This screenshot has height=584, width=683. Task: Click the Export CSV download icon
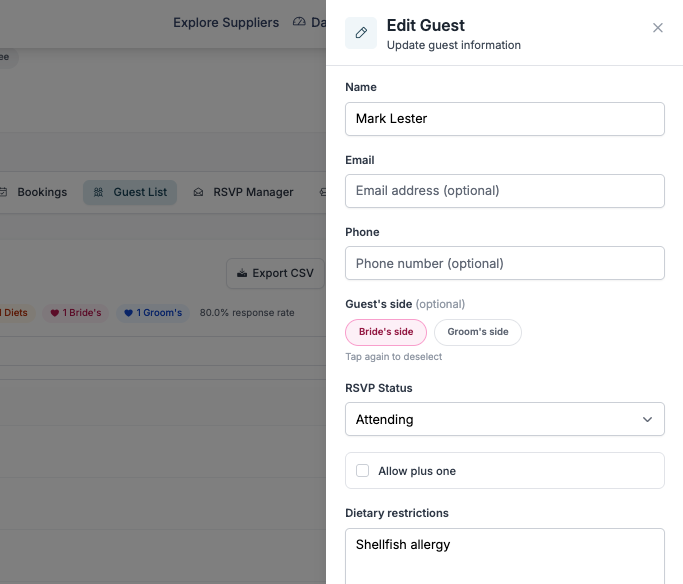click(242, 273)
